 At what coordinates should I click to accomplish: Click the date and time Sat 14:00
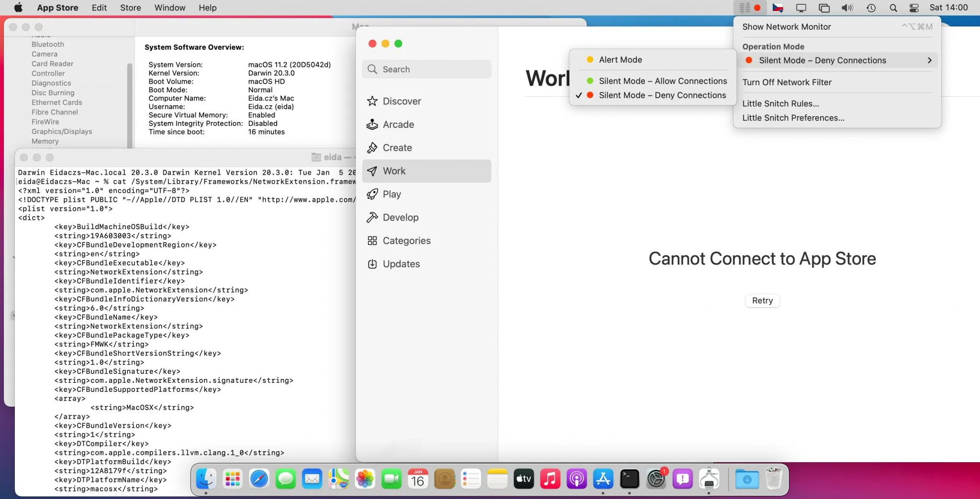948,8
